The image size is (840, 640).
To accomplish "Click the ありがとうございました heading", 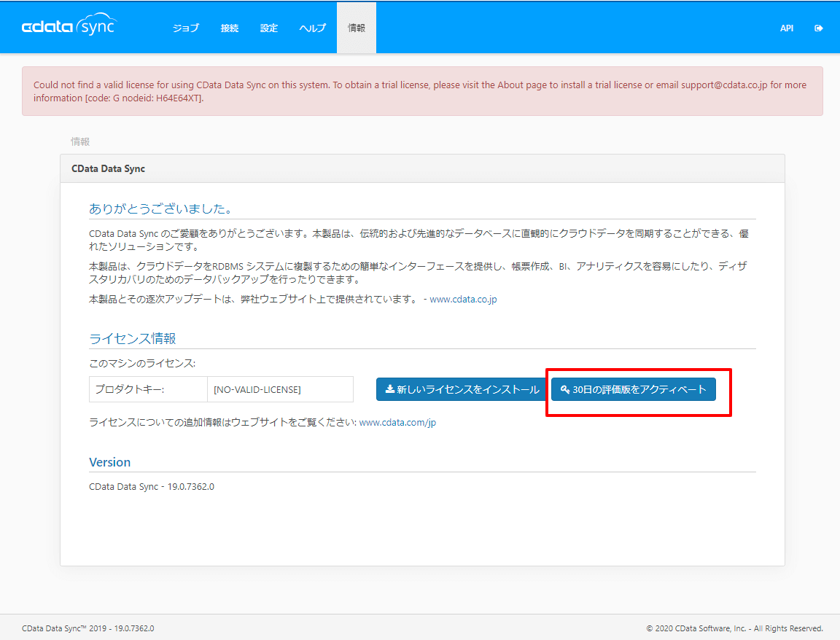I will tap(160, 208).
